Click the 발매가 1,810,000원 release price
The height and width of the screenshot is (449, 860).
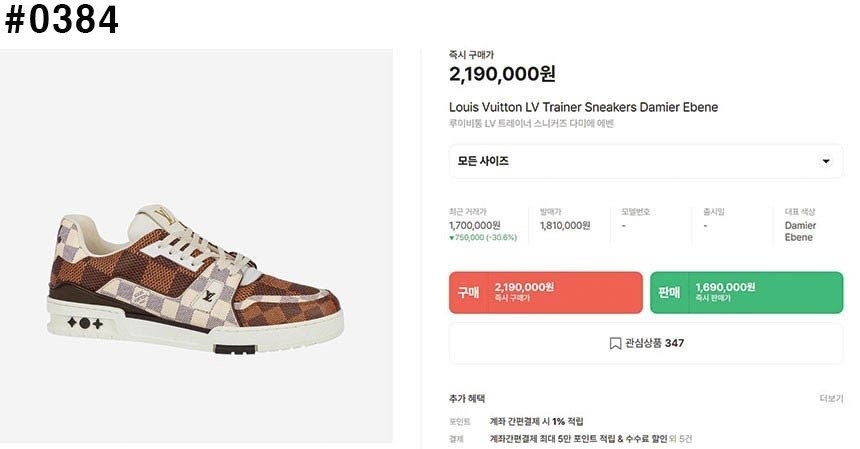pyautogui.click(x=565, y=225)
